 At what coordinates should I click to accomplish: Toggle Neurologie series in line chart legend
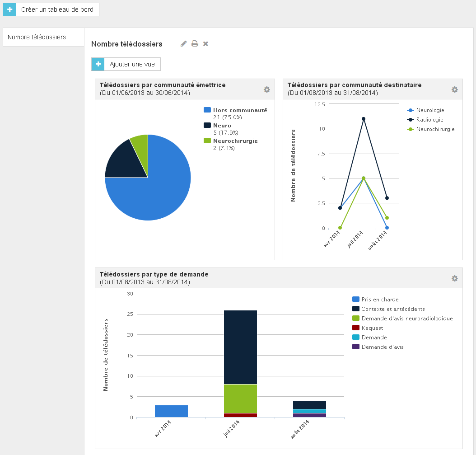425,110
